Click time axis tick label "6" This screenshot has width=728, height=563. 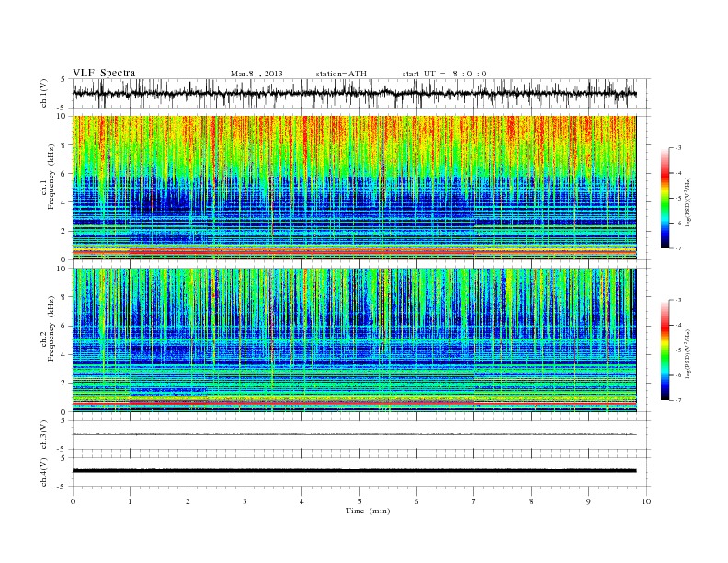416,501
